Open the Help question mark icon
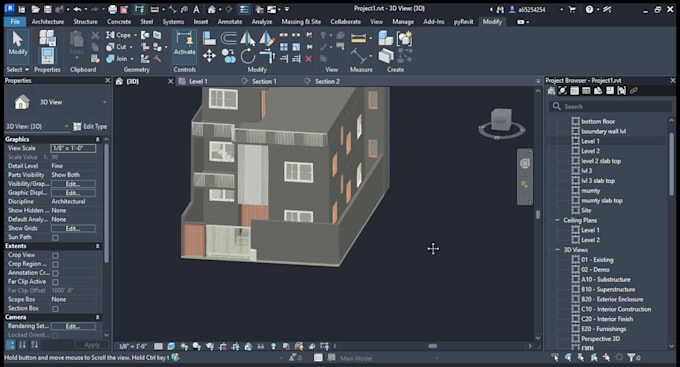This screenshot has width=680, height=367. pyautogui.click(x=589, y=9)
